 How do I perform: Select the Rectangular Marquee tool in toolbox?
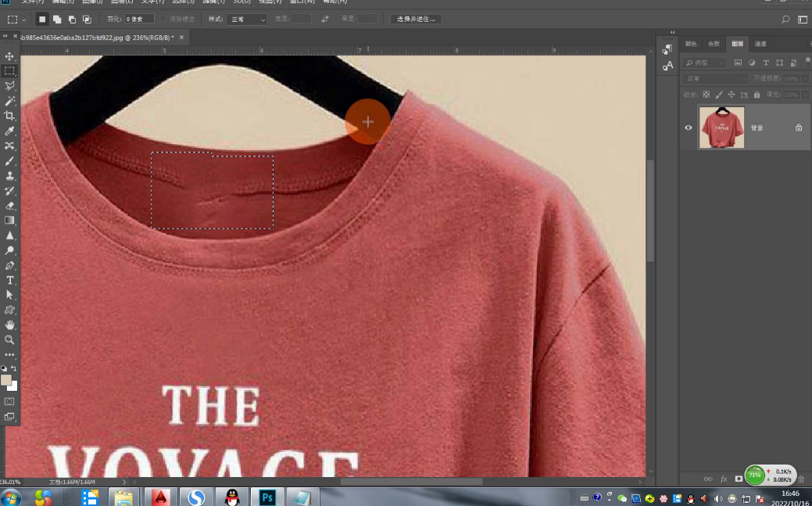pos(9,71)
